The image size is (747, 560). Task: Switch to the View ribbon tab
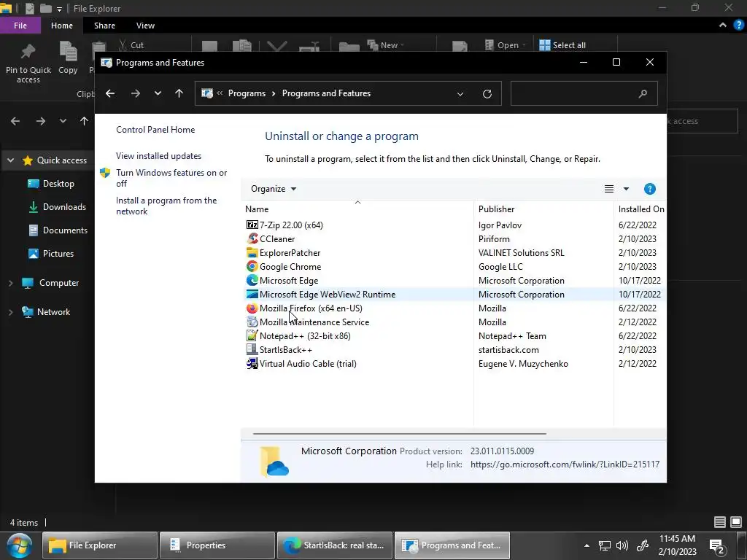[145, 26]
